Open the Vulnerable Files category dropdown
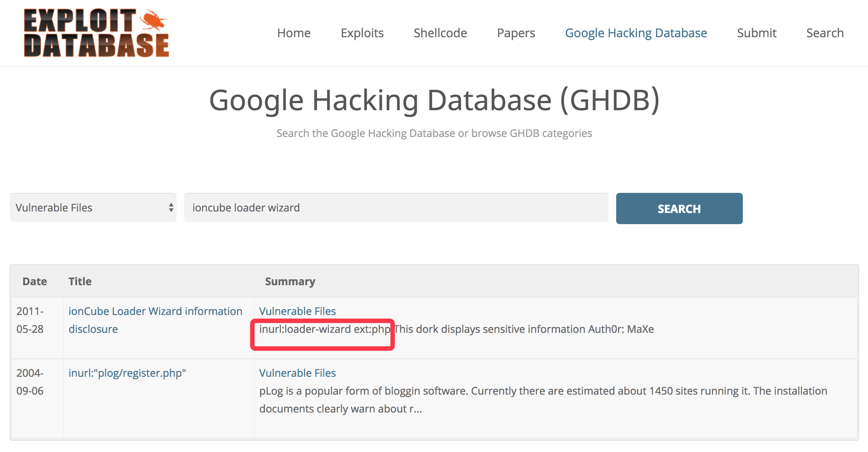 pyautogui.click(x=93, y=208)
